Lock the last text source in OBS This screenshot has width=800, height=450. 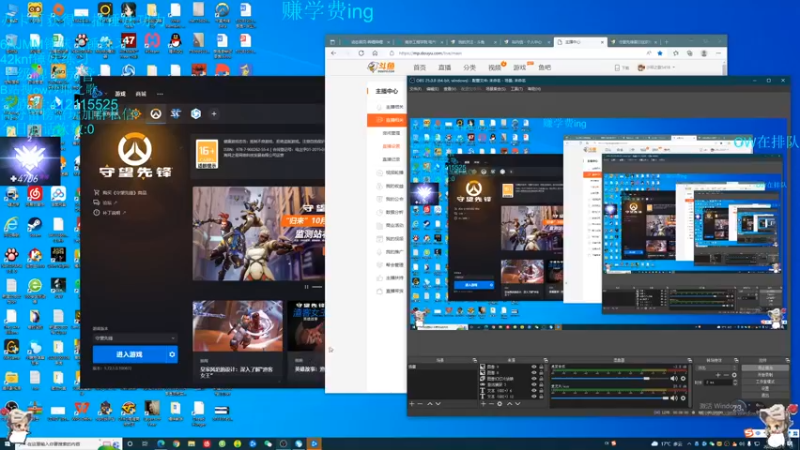[x=541, y=396]
